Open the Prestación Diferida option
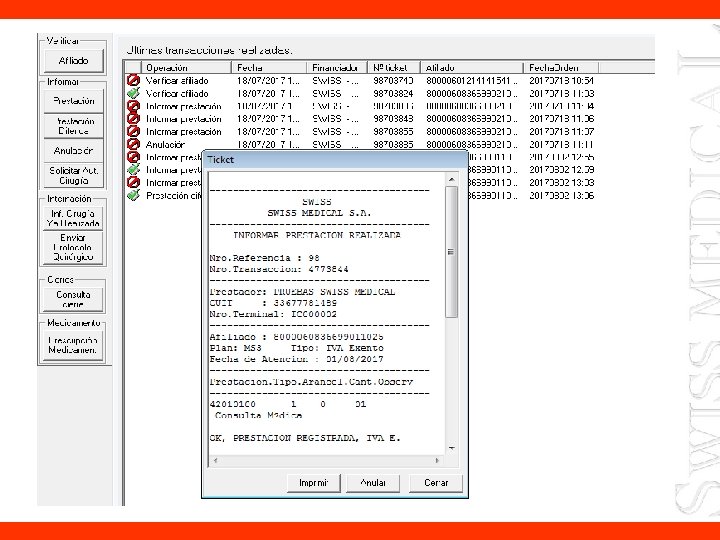The height and width of the screenshot is (540, 720). click(x=73, y=126)
